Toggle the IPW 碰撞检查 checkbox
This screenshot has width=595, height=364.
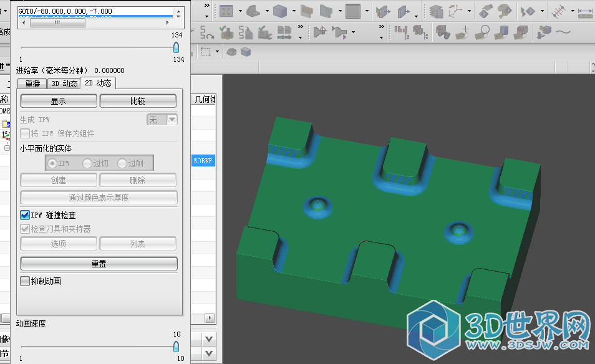coord(25,215)
